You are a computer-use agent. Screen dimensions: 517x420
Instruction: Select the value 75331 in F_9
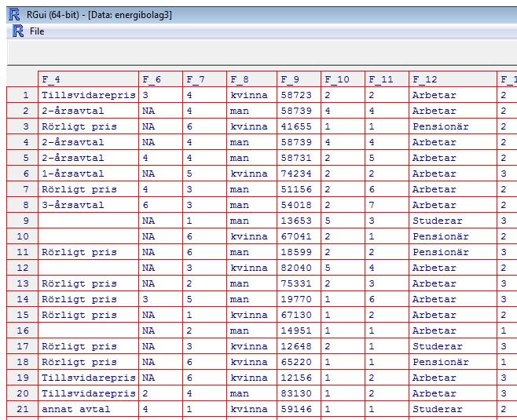[x=299, y=283]
